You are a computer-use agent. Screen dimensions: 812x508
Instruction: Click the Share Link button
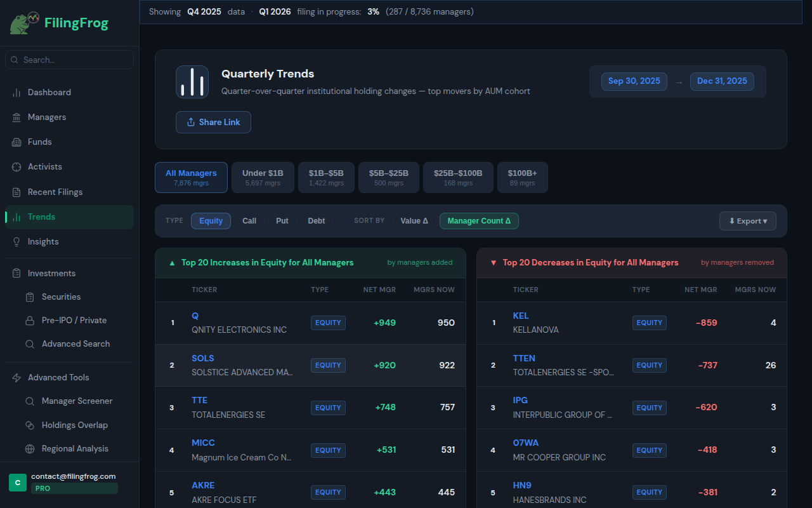click(x=213, y=122)
